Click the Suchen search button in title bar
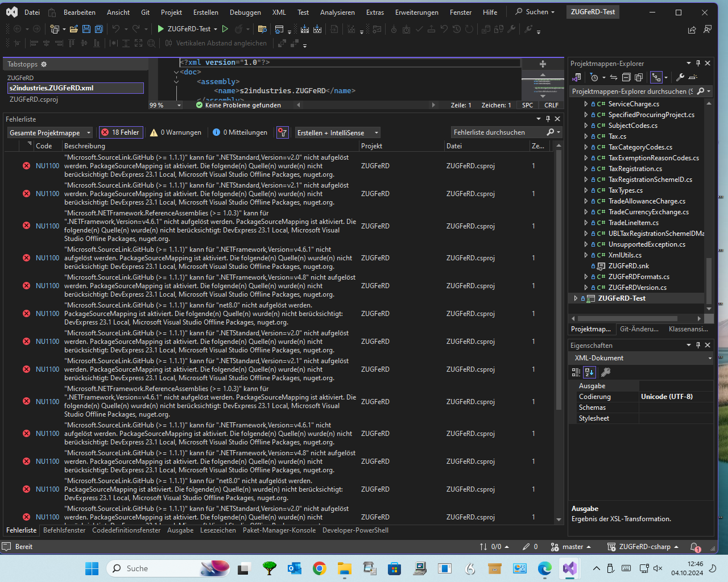Viewport: 728px width, 582px height. pos(535,12)
